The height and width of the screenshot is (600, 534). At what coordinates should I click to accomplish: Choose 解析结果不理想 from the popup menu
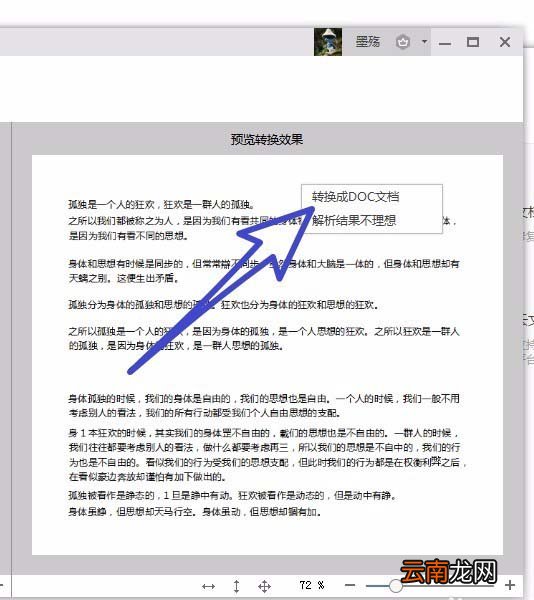tap(354, 220)
